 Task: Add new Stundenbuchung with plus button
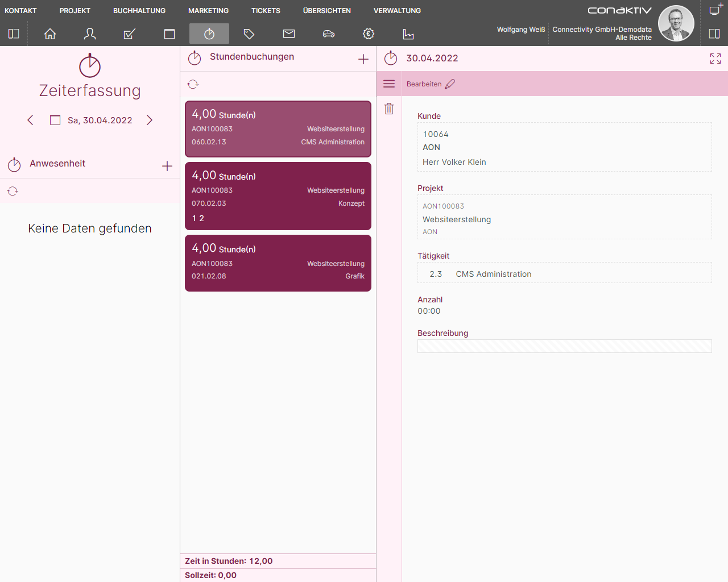tap(363, 59)
